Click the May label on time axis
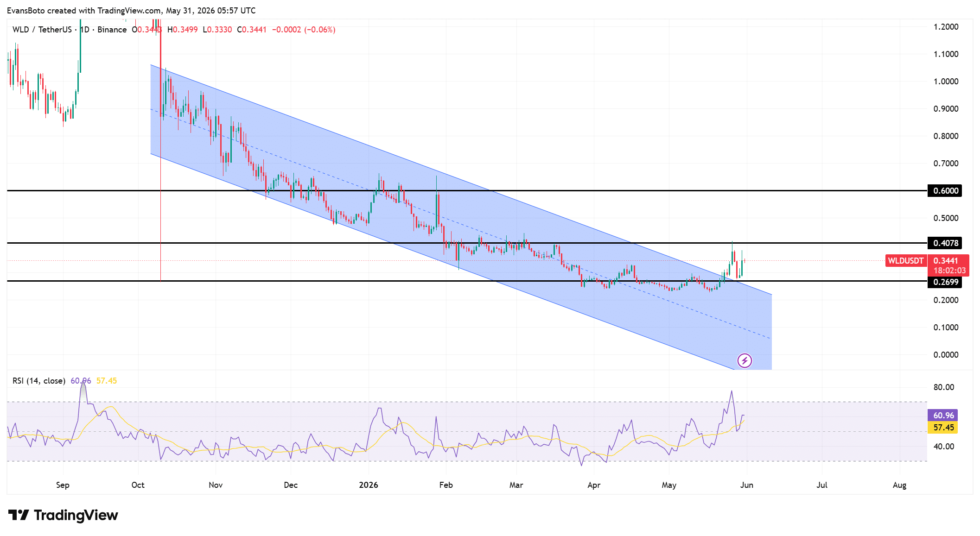980x536 pixels. [669, 485]
